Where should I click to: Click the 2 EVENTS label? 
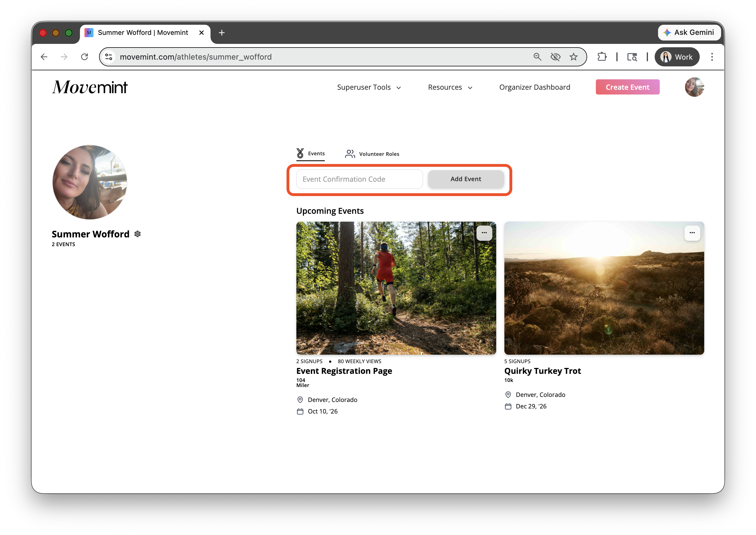[x=63, y=244]
